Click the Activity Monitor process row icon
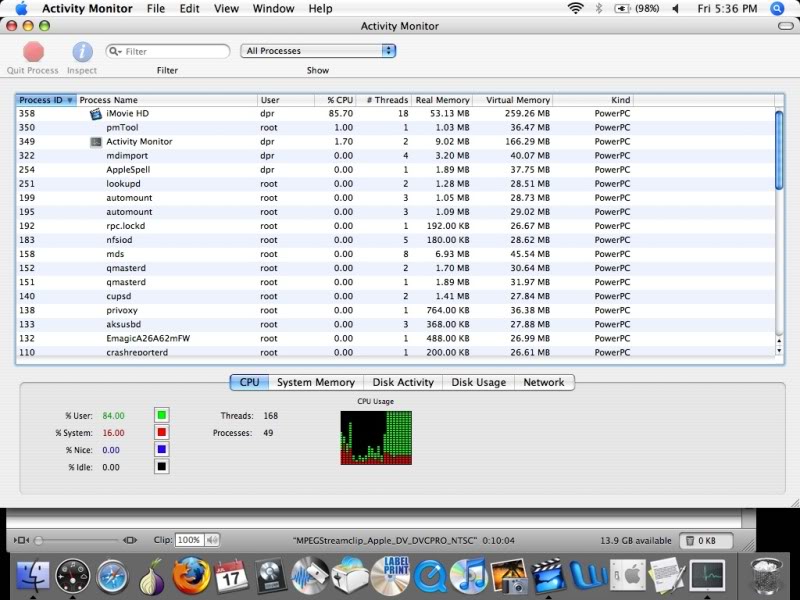 (x=96, y=142)
